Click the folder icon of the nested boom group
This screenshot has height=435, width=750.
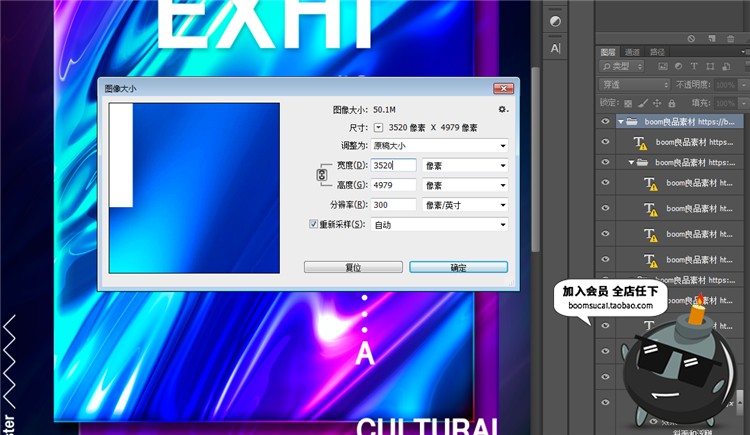click(x=642, y=163)
